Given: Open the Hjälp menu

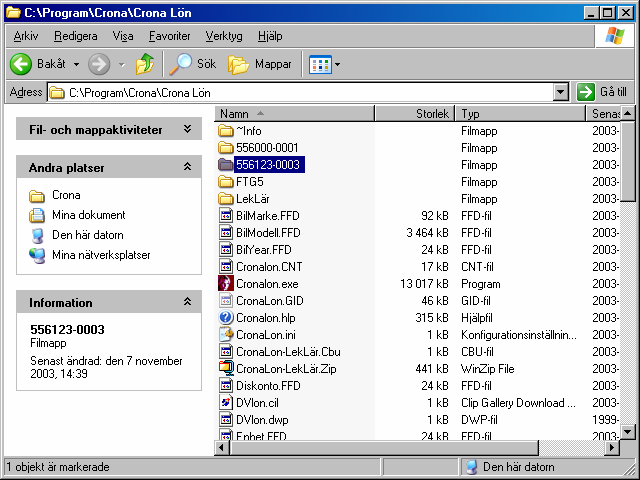Looking at the screenshot, I should point(270,36).
